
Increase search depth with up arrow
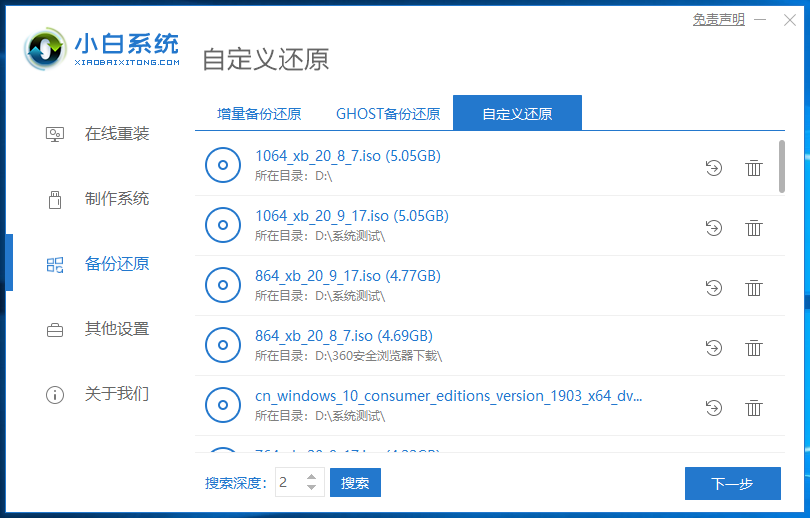pos(311,477)
